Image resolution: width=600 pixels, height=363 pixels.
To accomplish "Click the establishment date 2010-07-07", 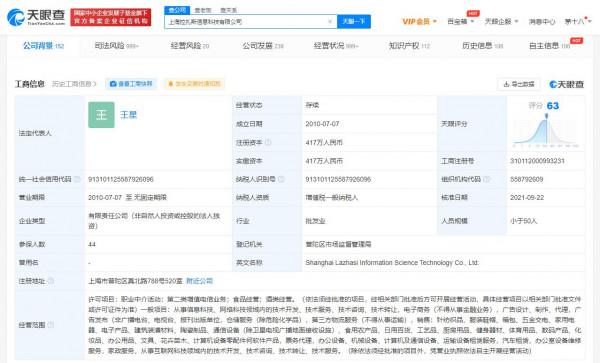I will 322,124.
